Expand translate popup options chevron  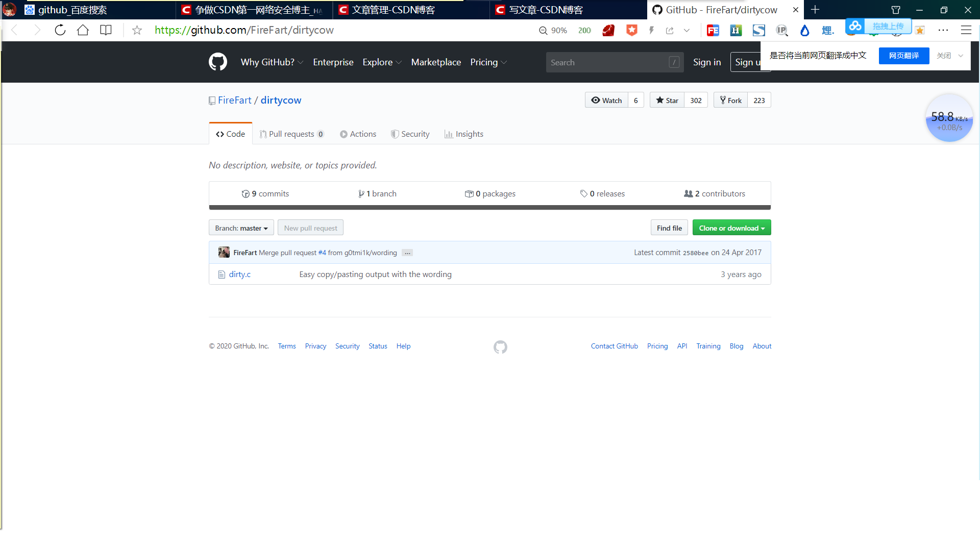pos(961,56)
